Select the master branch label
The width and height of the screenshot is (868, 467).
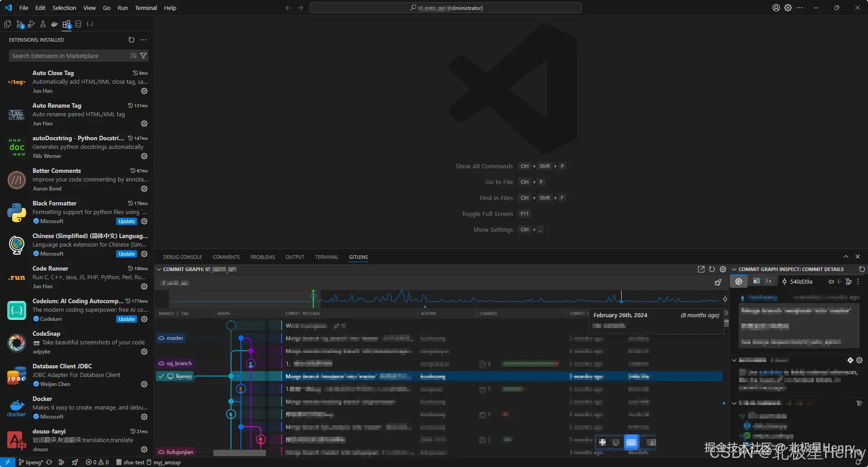[x=171, y=338]
